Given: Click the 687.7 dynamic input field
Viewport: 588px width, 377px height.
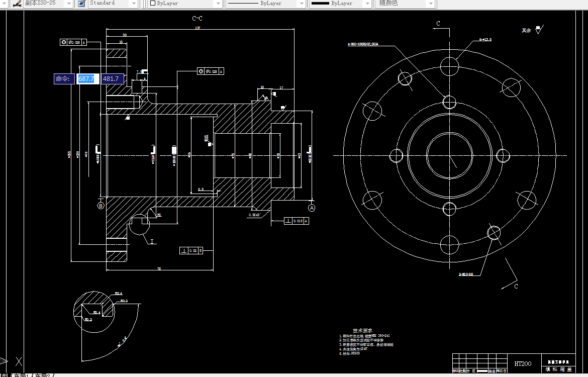Looking at the screenshot, I should pos(87,78).
